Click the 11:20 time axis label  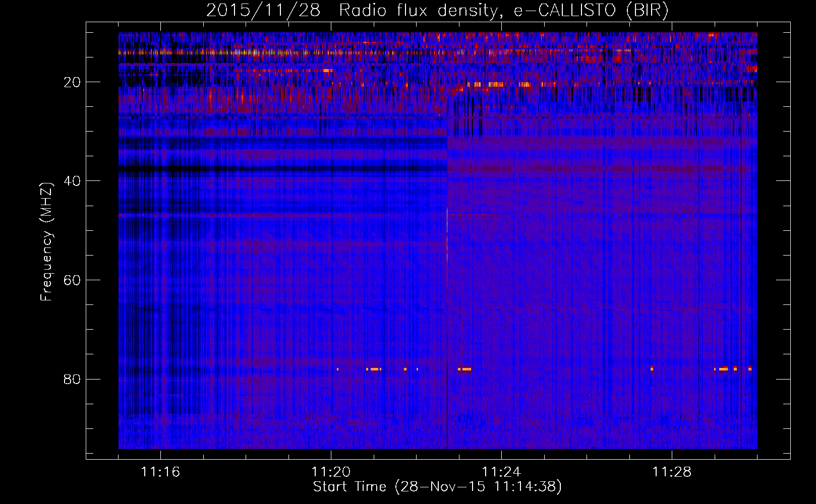331,472
